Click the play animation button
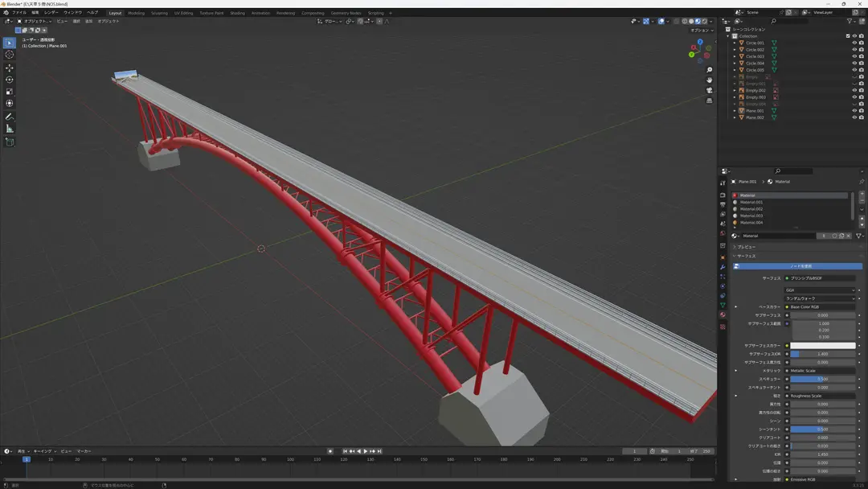The width and height of the screenshot is (868, 489). click(366, 451)
